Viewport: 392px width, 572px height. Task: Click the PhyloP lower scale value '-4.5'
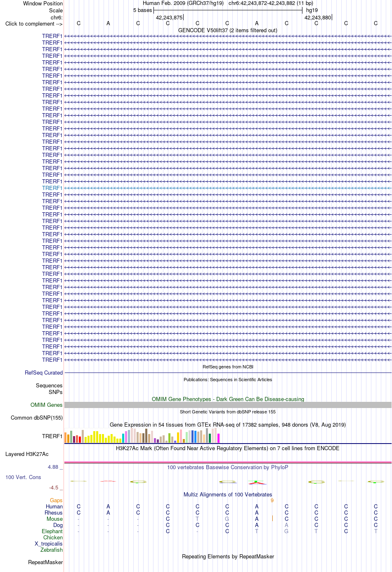(x=54, y=487)
